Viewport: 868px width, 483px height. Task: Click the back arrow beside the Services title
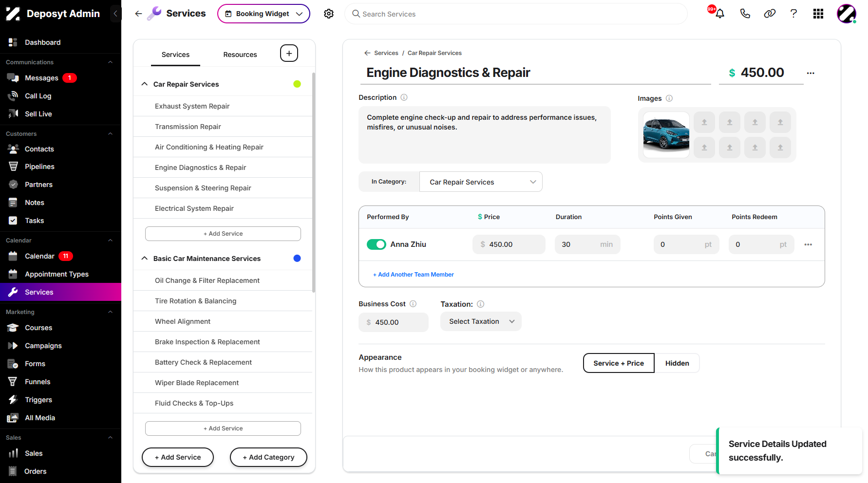click(x=138, y=14)
